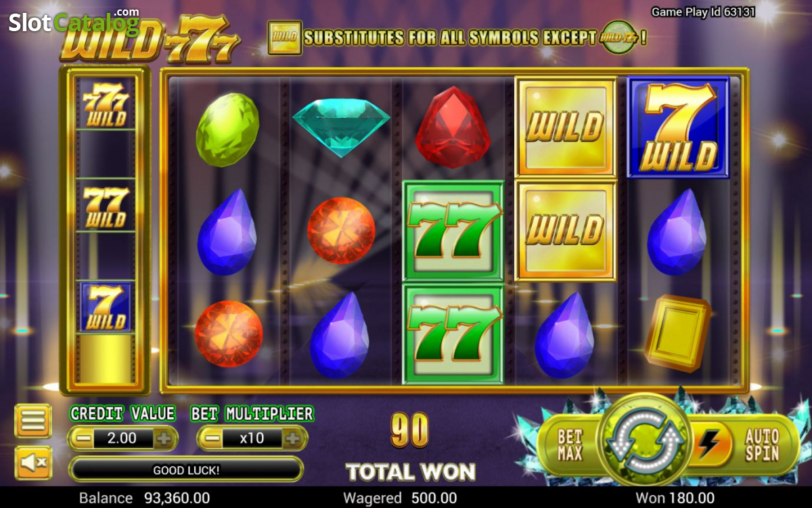
Task: Increase bet multiplier with plus button
Action: [292, 438]
